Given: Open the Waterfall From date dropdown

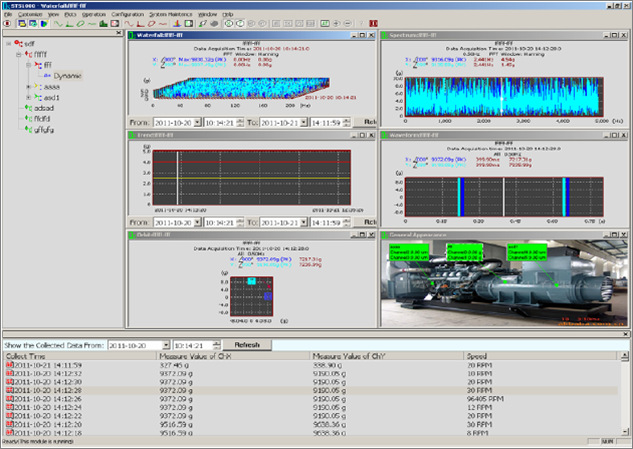Looking at the screenshot, I should (x=197, y=122).
